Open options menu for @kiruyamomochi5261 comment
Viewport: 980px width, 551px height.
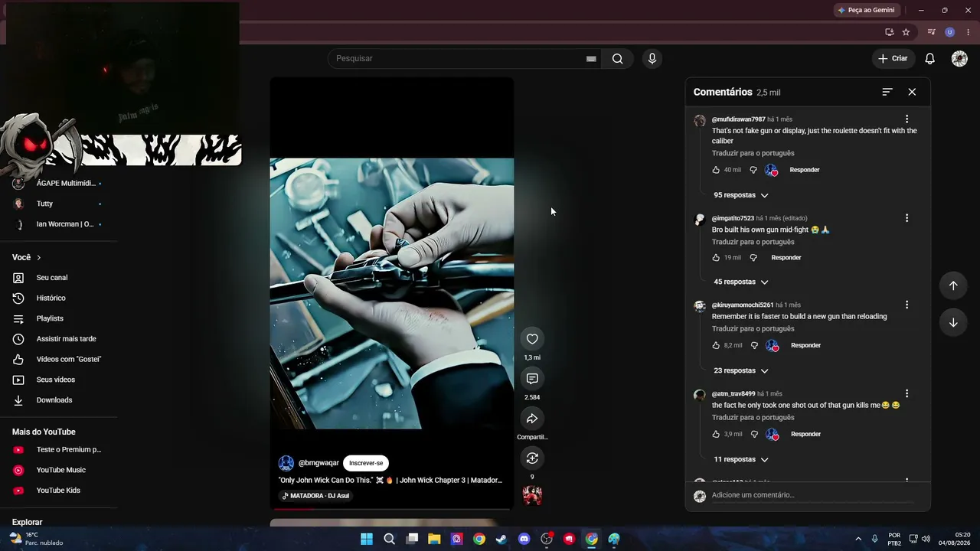pos(906,305)
